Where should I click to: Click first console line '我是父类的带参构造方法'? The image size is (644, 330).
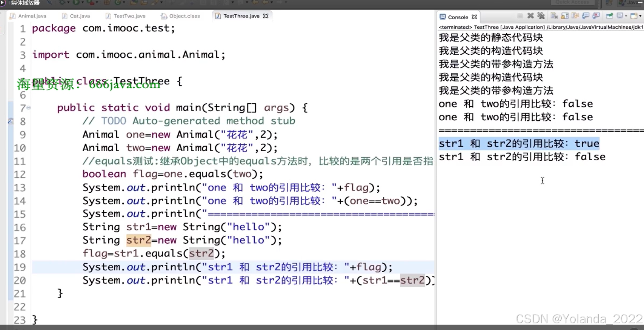click(496, 64)
